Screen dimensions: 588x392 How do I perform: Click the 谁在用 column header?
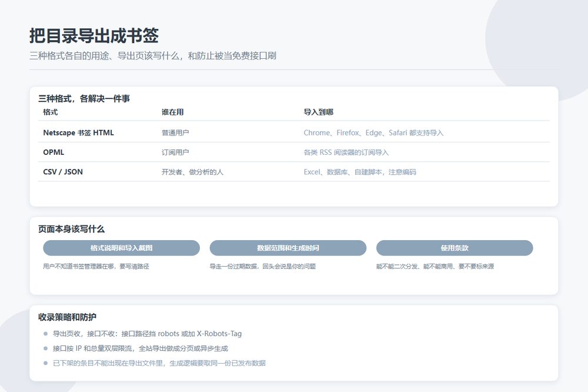(x=172, y=112)
